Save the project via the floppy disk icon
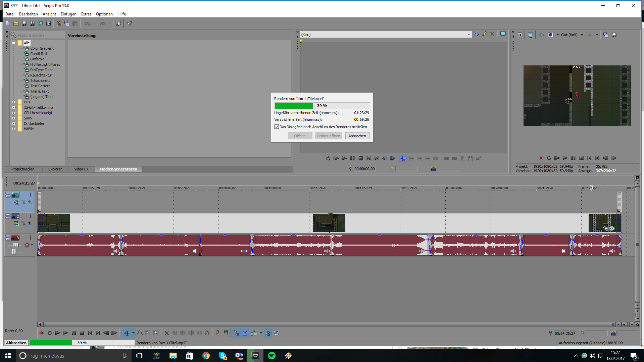 click(24, 23)
